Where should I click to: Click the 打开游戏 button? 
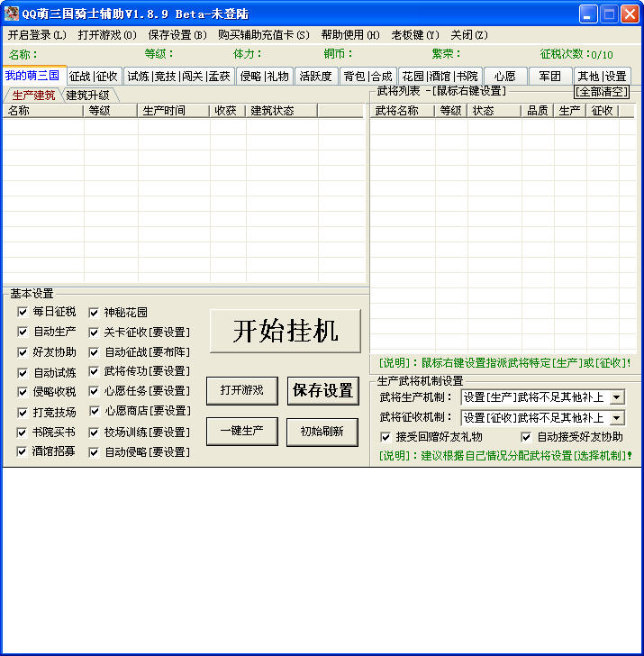click(242, 390)
